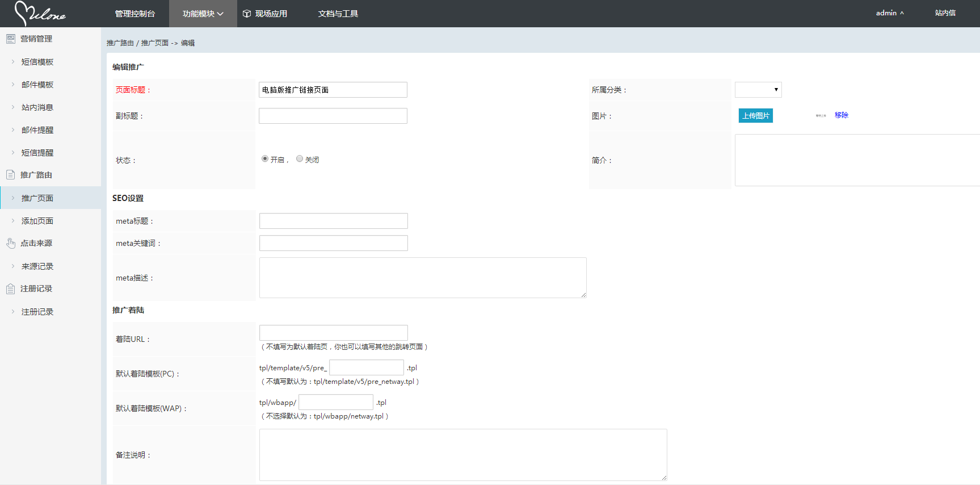Select the 开启 status radio button
This screenshot has height=485, width=980.
click(x=265, y=159)
